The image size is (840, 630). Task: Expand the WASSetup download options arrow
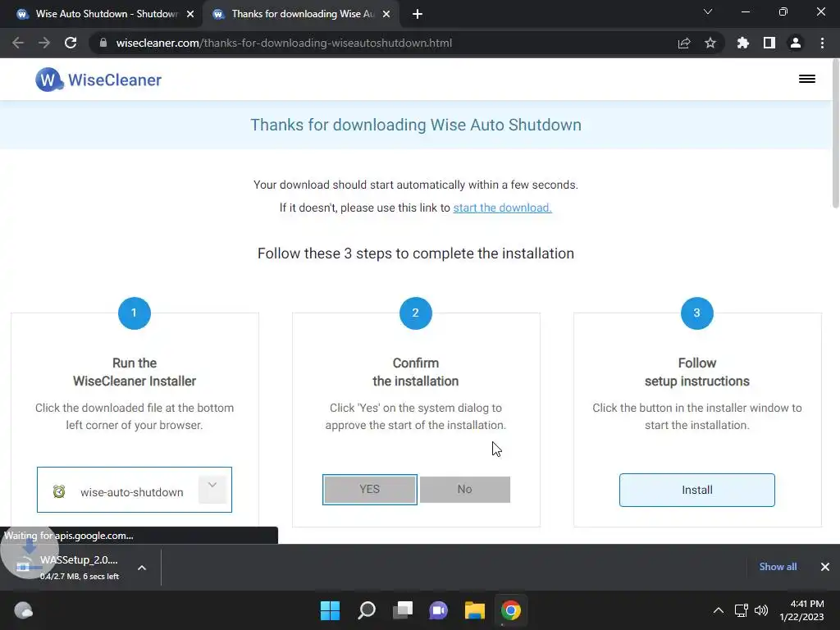point(142,568)
